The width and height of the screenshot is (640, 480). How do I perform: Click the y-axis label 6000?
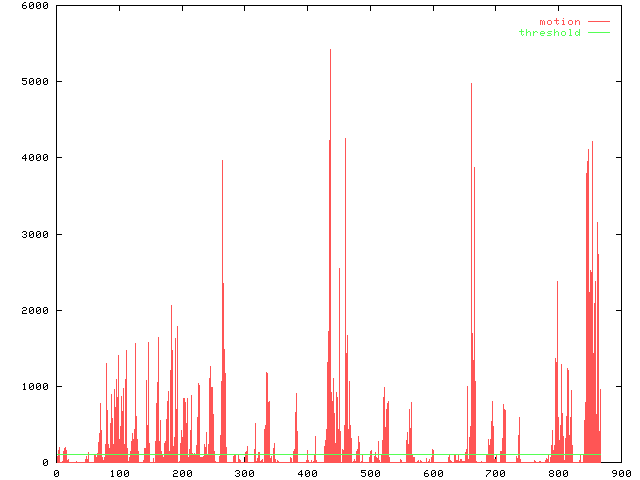click(36, 5)
